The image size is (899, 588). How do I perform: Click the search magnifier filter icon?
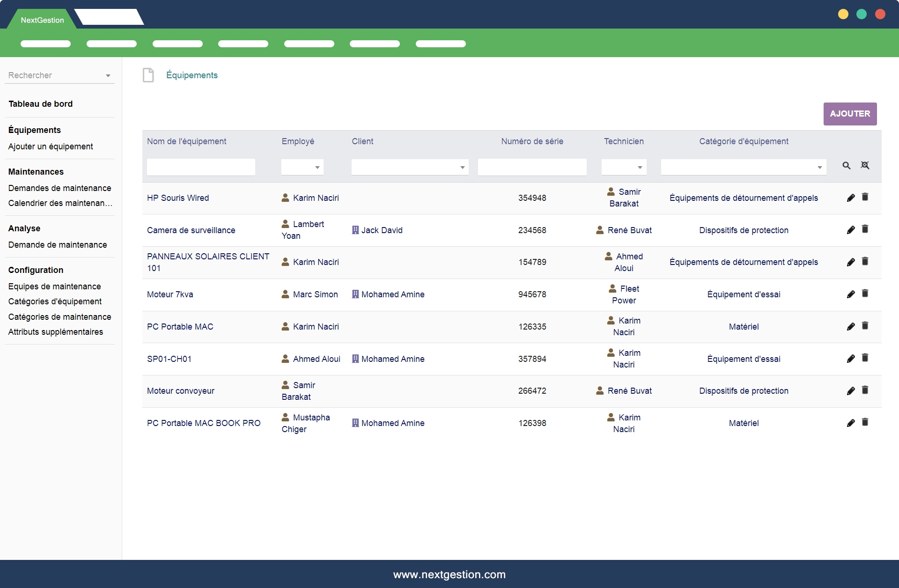point(846,166)
